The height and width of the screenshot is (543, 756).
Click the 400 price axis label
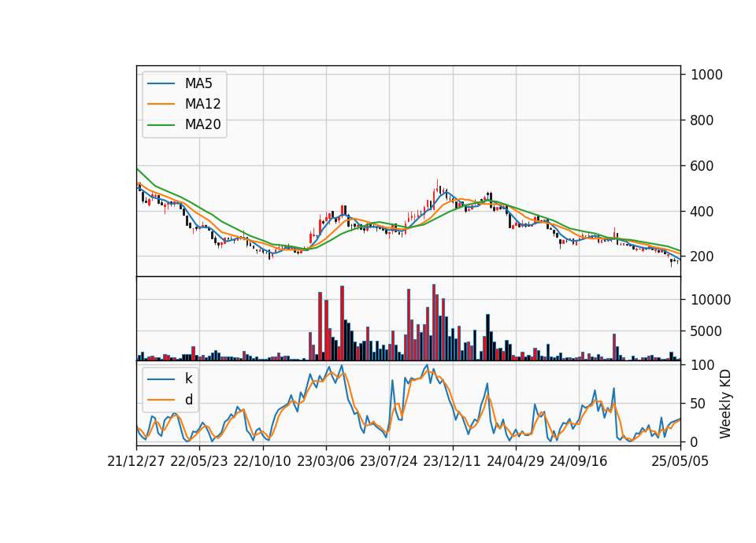coord(702,212)
